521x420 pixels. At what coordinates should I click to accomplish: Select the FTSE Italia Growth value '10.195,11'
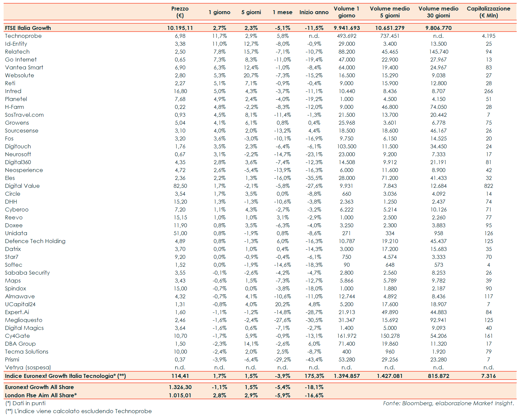tap(180, 28)
